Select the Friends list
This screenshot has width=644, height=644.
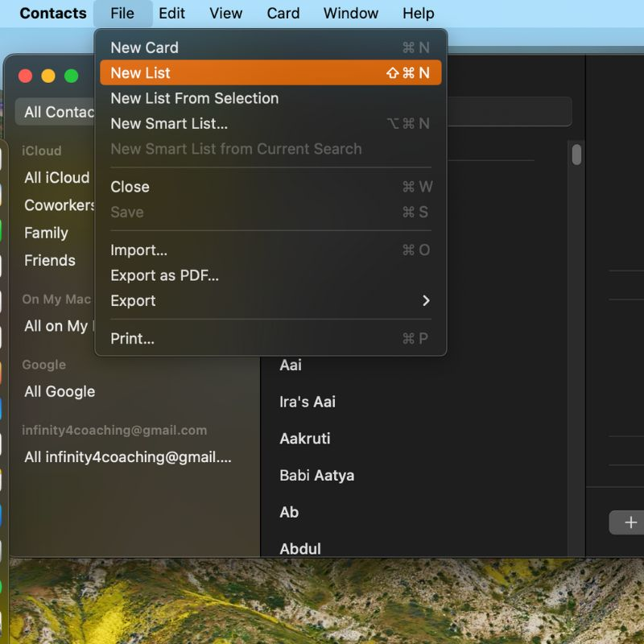(50, 260)
